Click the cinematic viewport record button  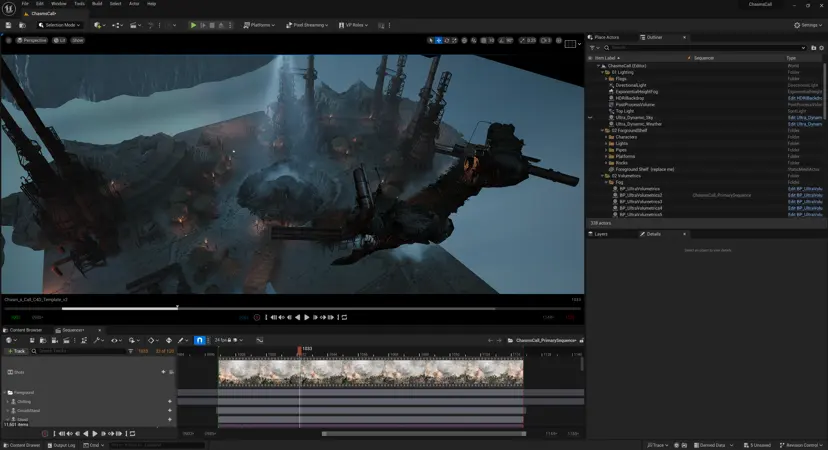click(x=257, y=317)
